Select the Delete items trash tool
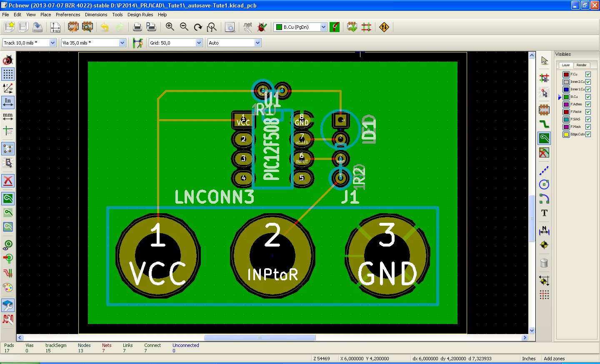 pos(544,263)
